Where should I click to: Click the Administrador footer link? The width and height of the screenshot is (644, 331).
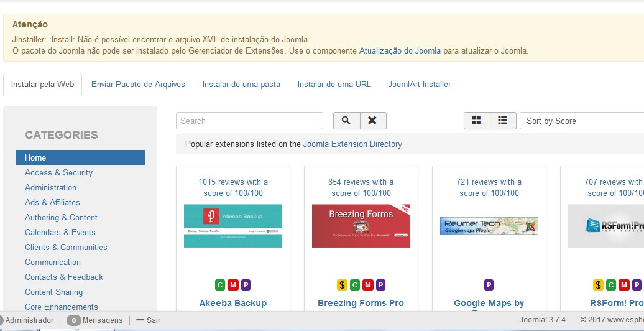pyautogui.click(x=30, y=320)
